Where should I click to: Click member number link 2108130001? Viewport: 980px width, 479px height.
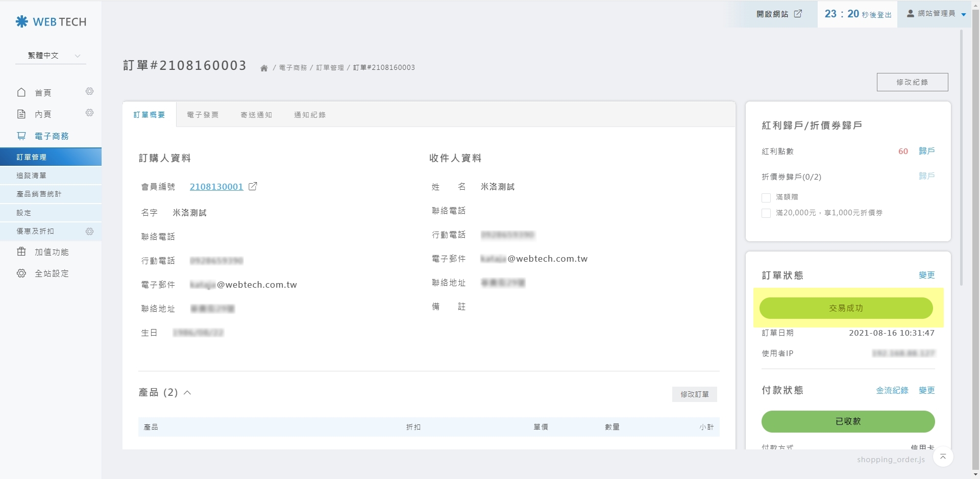click(x=216, y=187)
